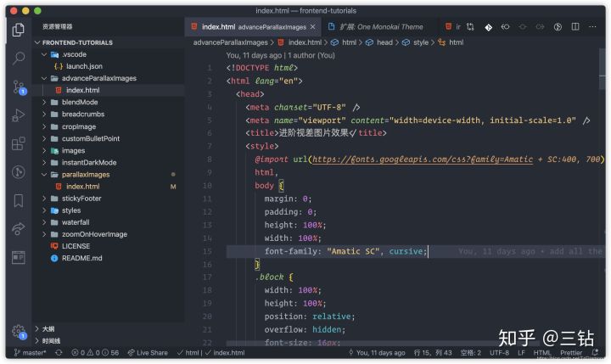611x364 pixels.
Task: Click the file history clock icon in toolbar
Action: point(558,26)
